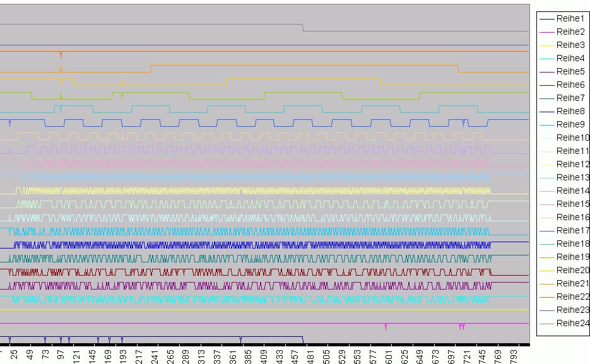Select the Reihe14 legend label

(573, 191)
